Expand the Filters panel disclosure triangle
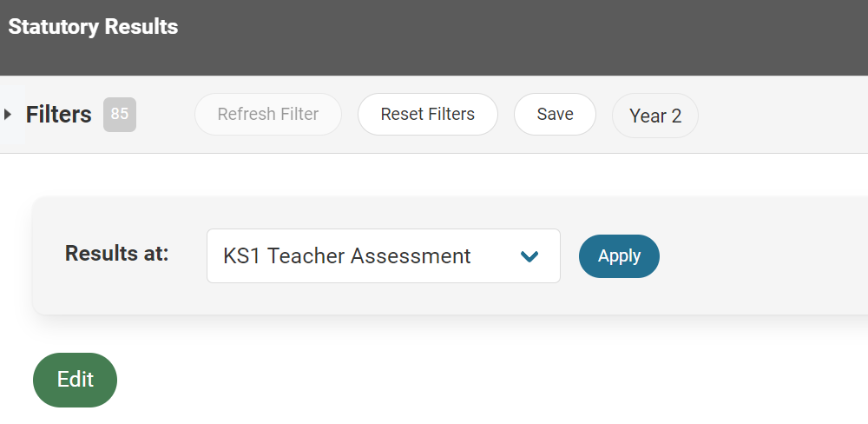This screenshot has height=424, width=868. (8, 115)
